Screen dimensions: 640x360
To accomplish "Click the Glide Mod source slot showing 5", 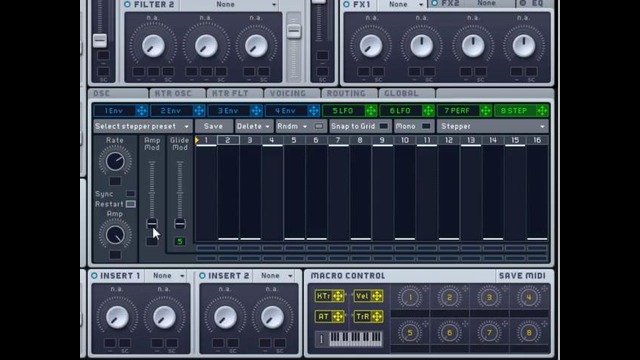I will pos(180,242).
